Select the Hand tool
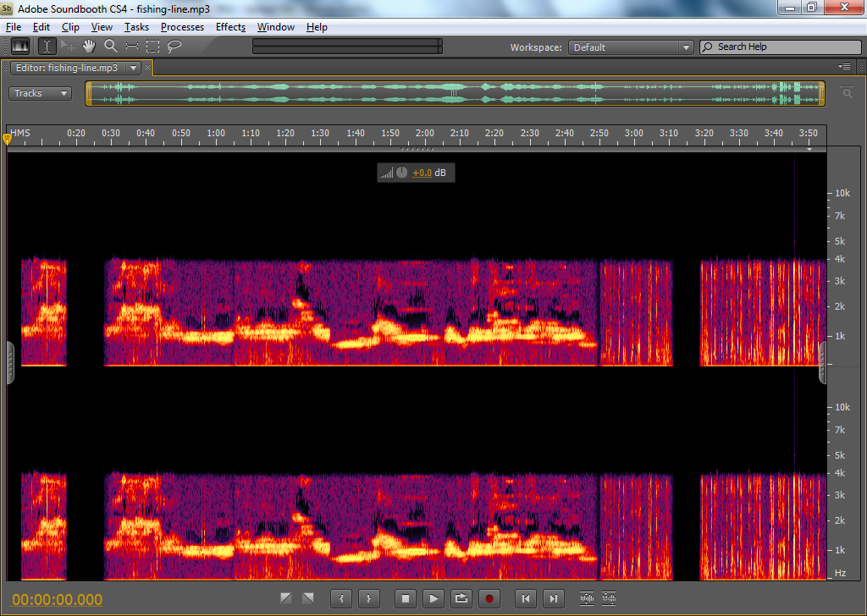The height and width of the screenshot is (616, 867). (x=89, y=47)
